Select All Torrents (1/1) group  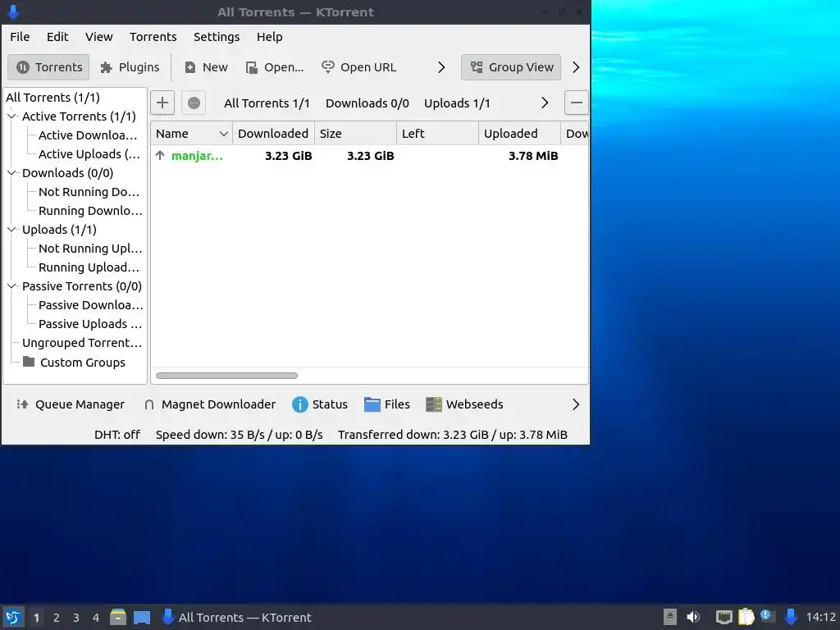tap(52, 98)
